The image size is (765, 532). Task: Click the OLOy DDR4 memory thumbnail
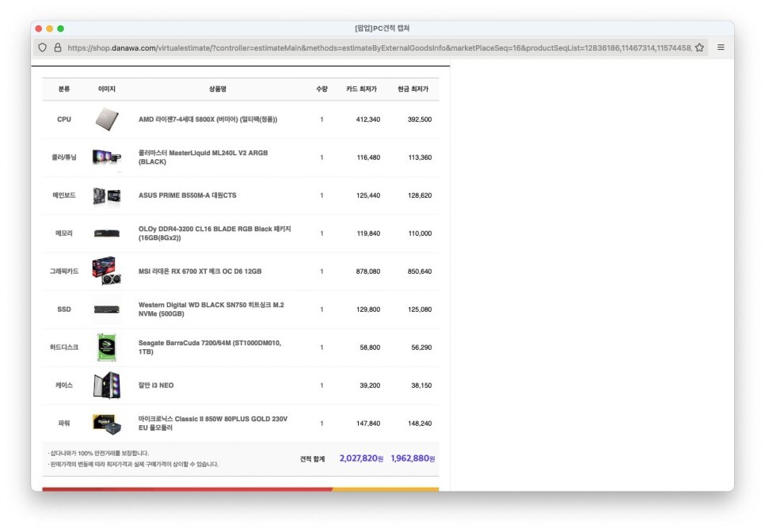[x=107, y=234]
